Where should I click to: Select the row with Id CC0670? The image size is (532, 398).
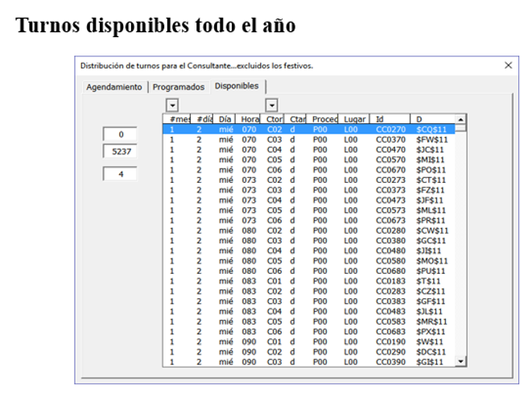[x=309, y=170]
